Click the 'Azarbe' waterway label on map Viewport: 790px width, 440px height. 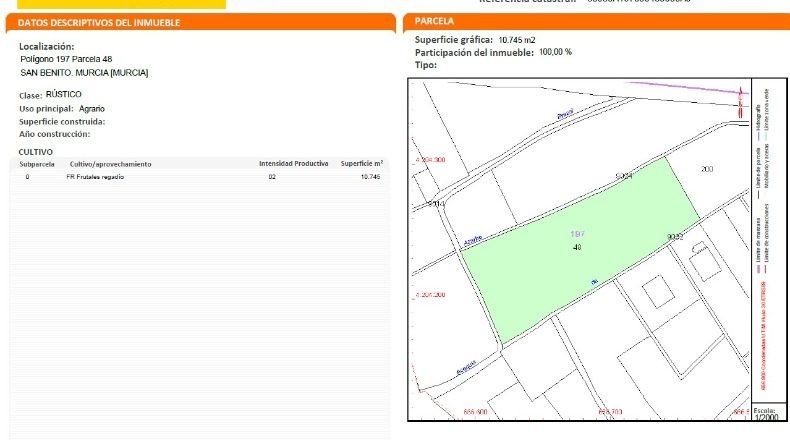click(x=473, y=241)
